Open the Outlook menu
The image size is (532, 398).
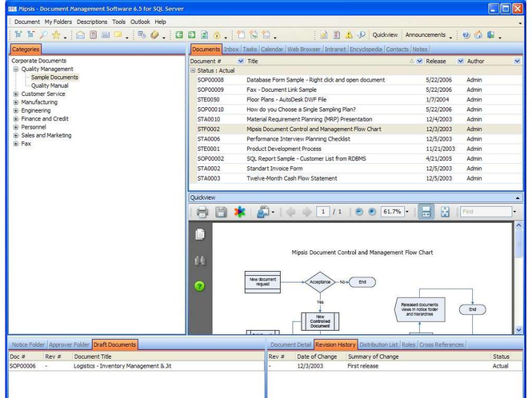point(140,22)
